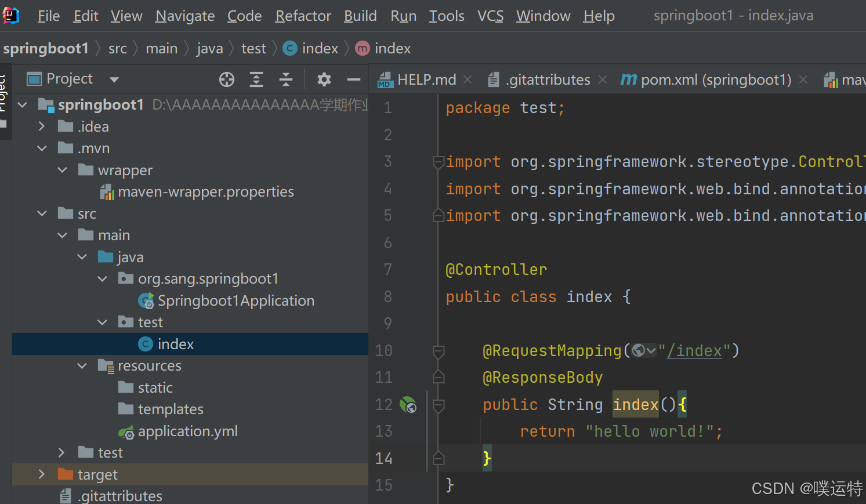866x504 pixels.
Task: Expand the .idea folder
Action: pos(42,126)
